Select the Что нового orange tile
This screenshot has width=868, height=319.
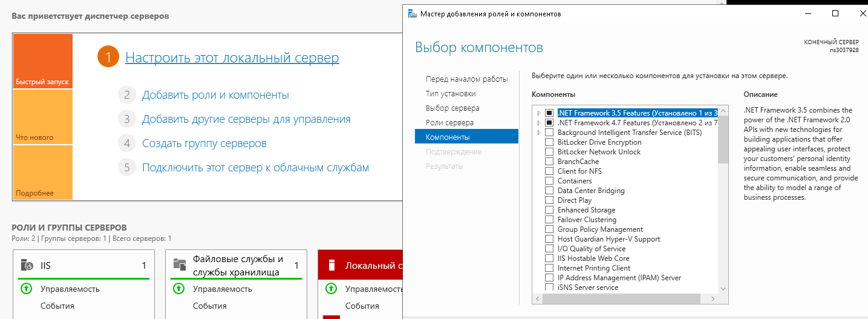[x=42, y=117]
